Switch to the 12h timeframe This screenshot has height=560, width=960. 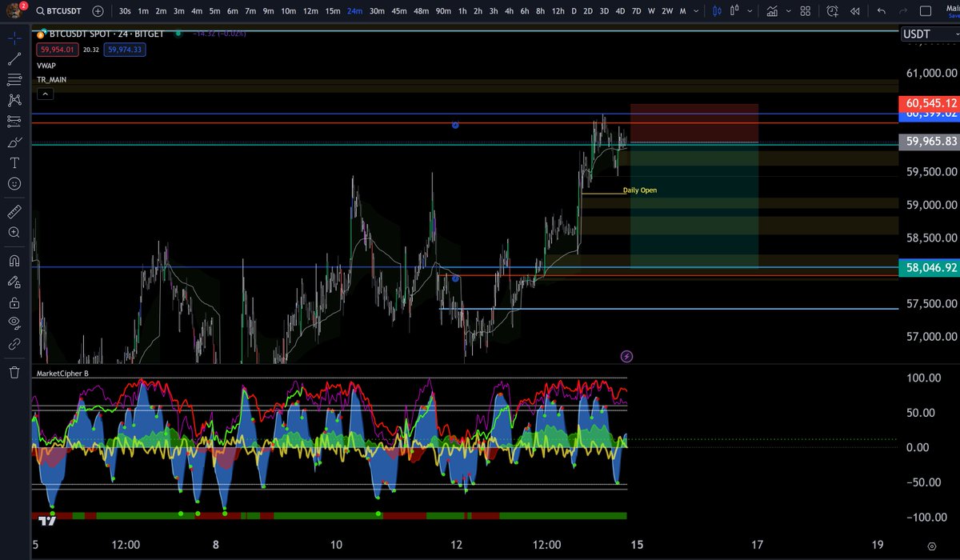pyautogui.click(x=558, y=11)
